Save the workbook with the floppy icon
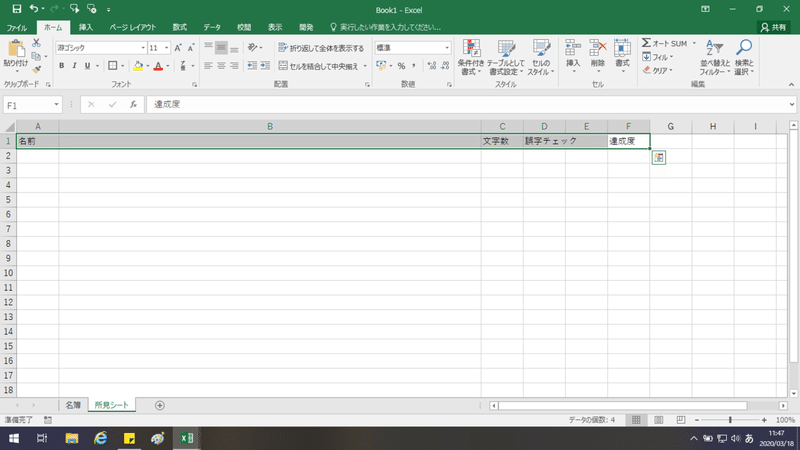The height and width of the screenshot is (450, 800). click(x=16, y=9)
